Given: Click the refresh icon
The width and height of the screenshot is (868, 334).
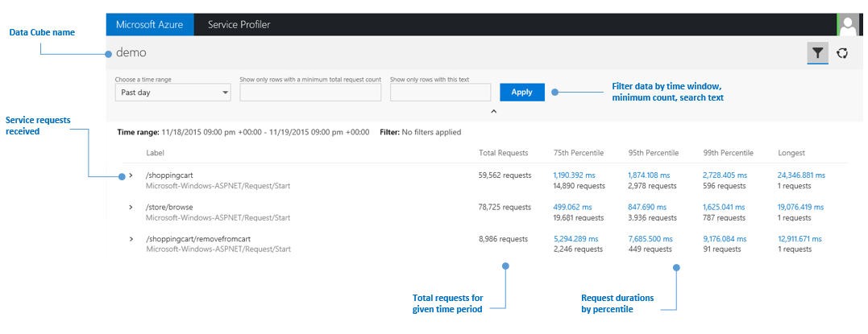Looking at the screenshot, I should pos(842,53).
